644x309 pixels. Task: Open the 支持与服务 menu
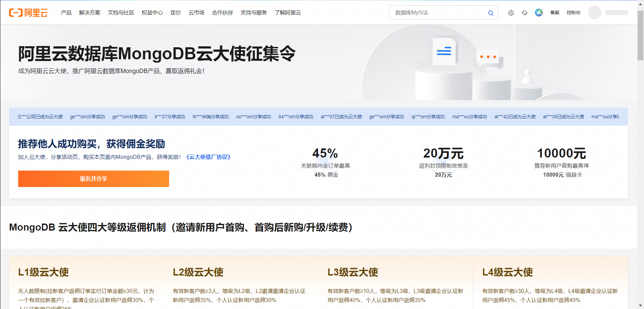pyautogui.click(x=254, y=13)
